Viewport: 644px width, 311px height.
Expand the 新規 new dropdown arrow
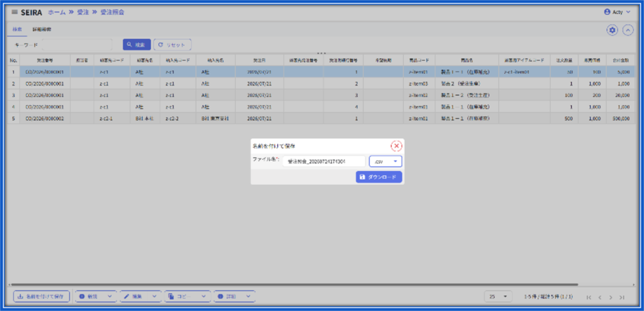click(109, 296)
